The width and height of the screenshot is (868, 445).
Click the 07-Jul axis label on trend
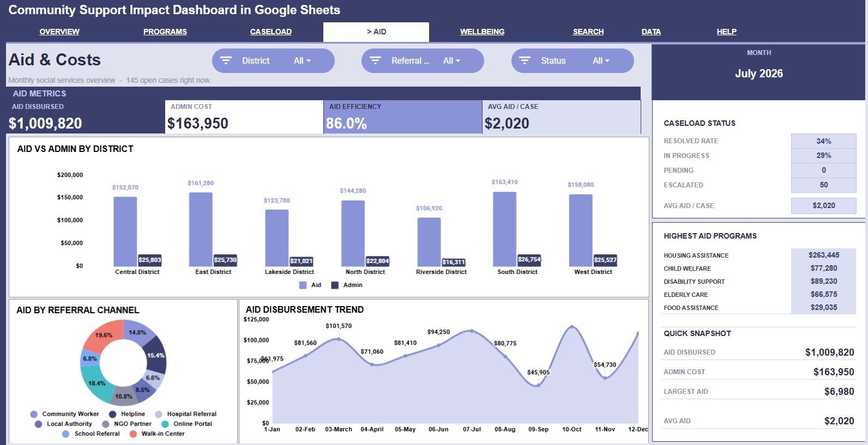[x=472, y=429]
